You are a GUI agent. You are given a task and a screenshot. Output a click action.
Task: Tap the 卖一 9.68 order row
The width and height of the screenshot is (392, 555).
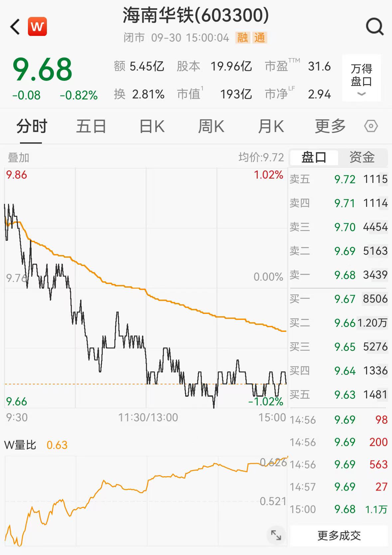pos(338,275)
